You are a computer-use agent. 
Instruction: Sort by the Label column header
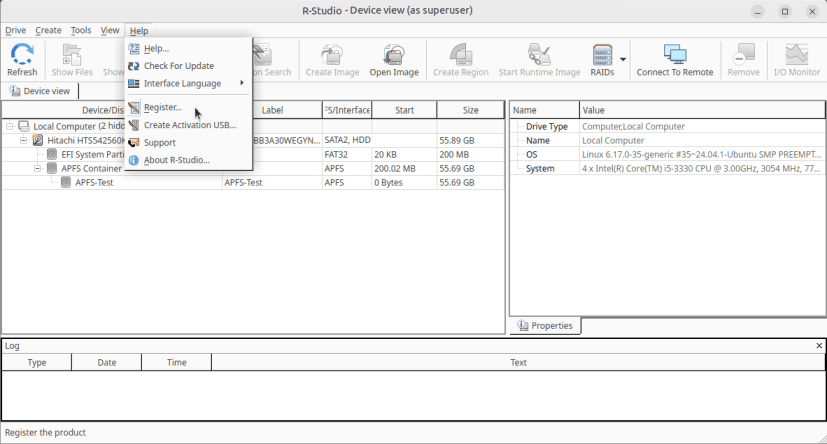click(x=272, y=110)
